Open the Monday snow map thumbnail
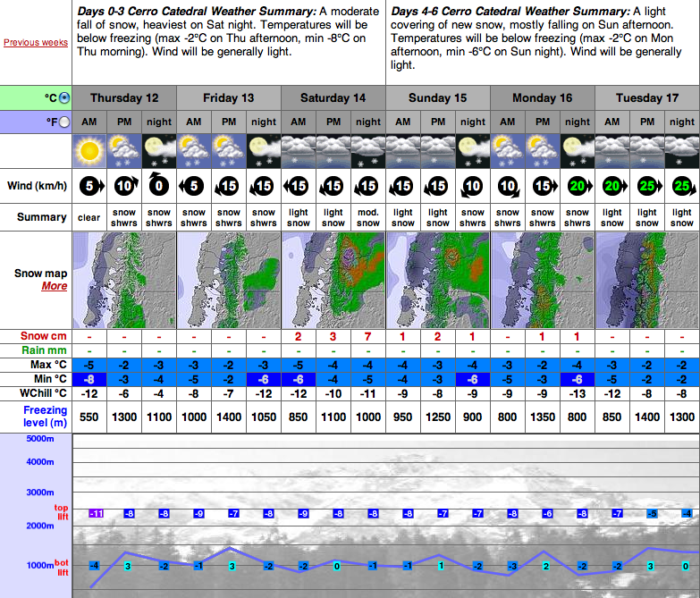Image resolution: width=700 pixels, height=598 pixels. coord(543,281)
